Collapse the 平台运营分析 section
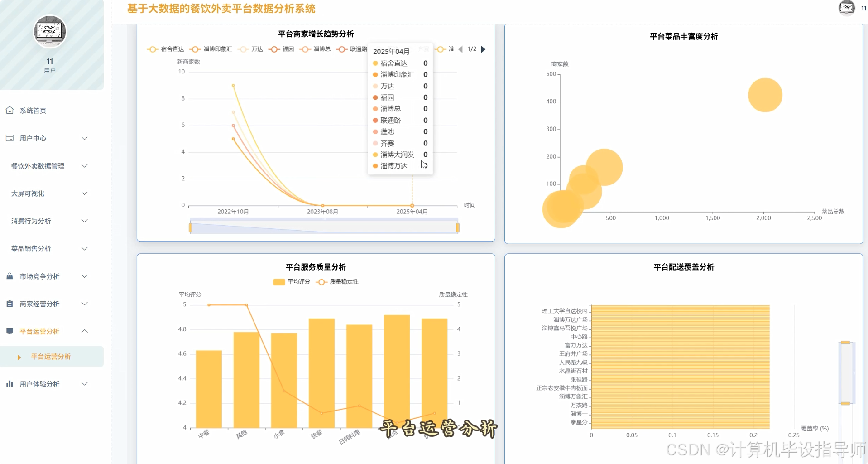868x464 pixels. 84,331
